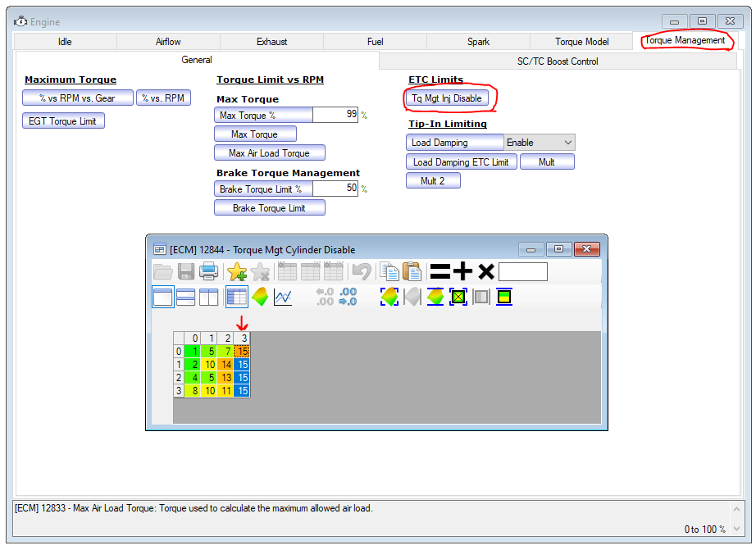Open the Load Damping ETC Limit table
The image size is (756, 550).
tap(462, 162)
